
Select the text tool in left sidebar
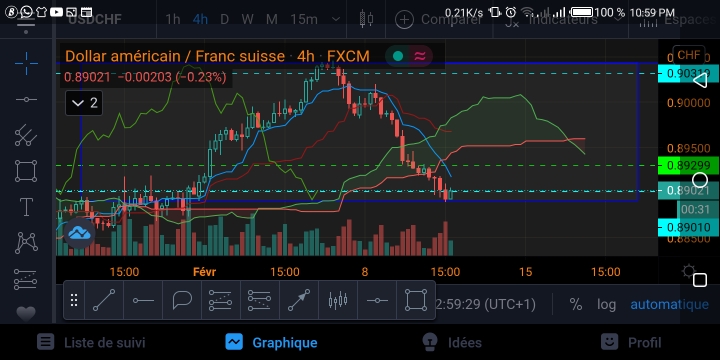[26, 207]
